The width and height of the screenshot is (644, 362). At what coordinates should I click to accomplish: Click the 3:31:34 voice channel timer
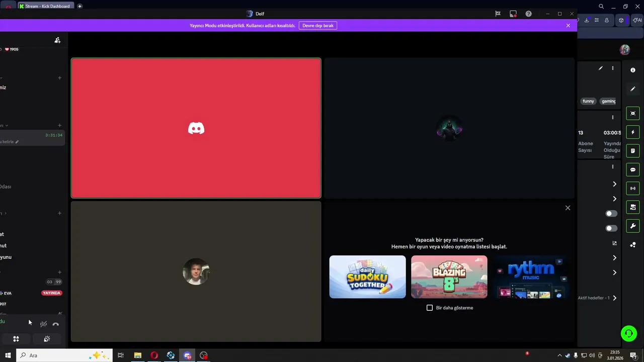pos(54,135)
